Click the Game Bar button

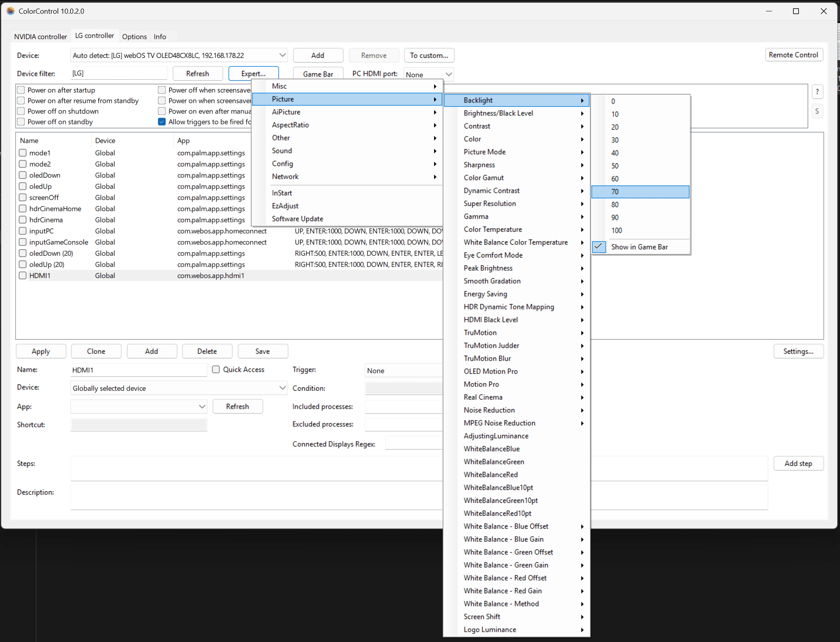(x=318, y=74)
